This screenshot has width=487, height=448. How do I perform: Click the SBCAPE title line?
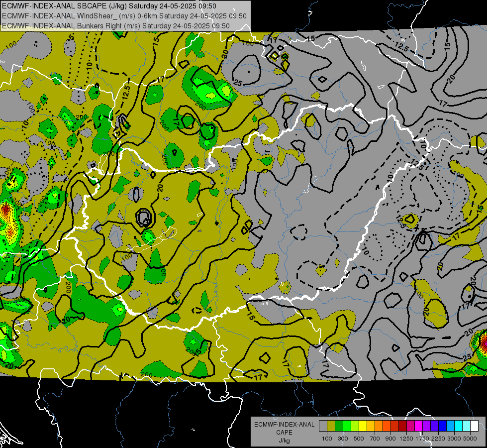[109, 6]
